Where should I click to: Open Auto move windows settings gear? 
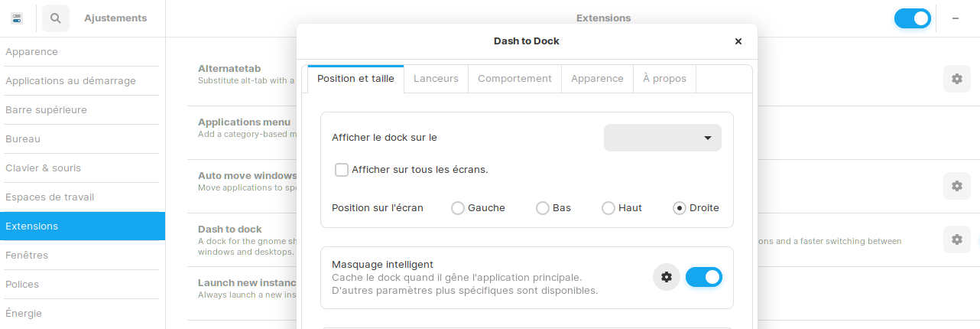tap(956, 186)
